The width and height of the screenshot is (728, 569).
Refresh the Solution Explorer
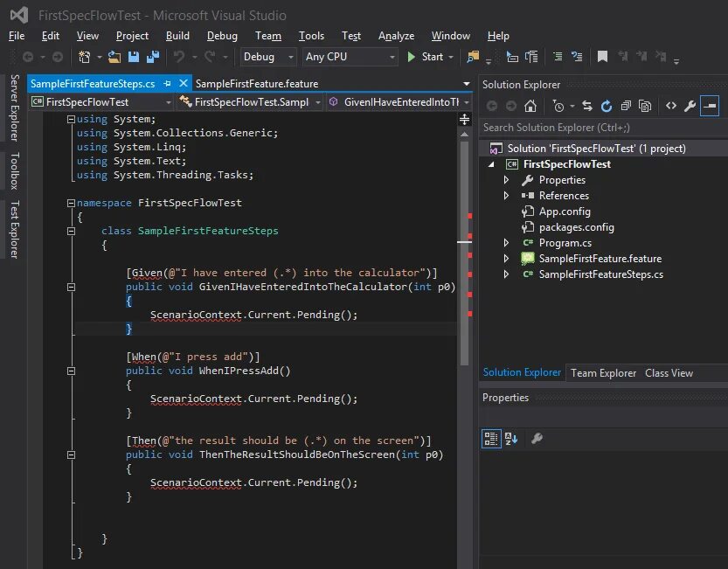tap(607, 106)
